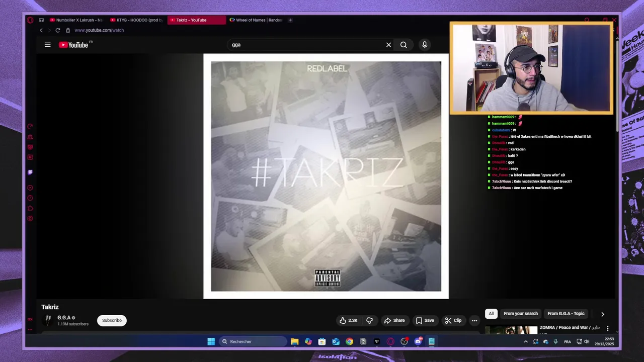
Task: Show hidden system tray icons
Action: click(526, 342)
